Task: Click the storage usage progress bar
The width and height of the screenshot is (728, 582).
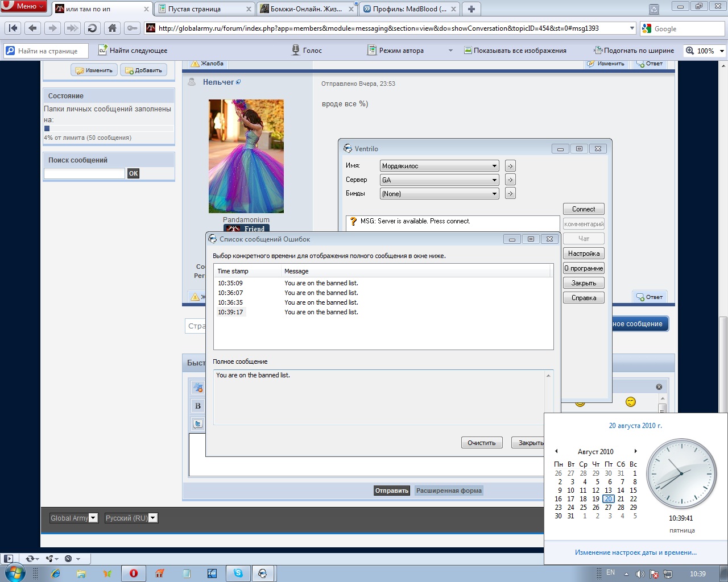Action: pyautogui.click(x=109, y=128)
